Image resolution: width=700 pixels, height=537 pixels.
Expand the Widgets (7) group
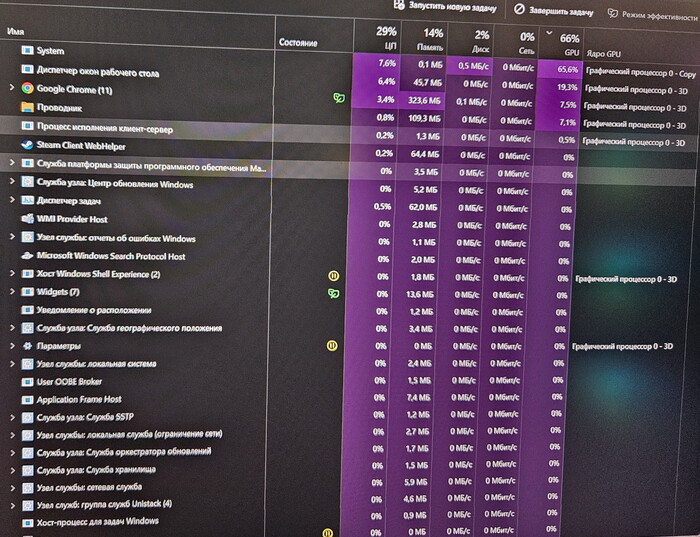click(x=12, y=291)
